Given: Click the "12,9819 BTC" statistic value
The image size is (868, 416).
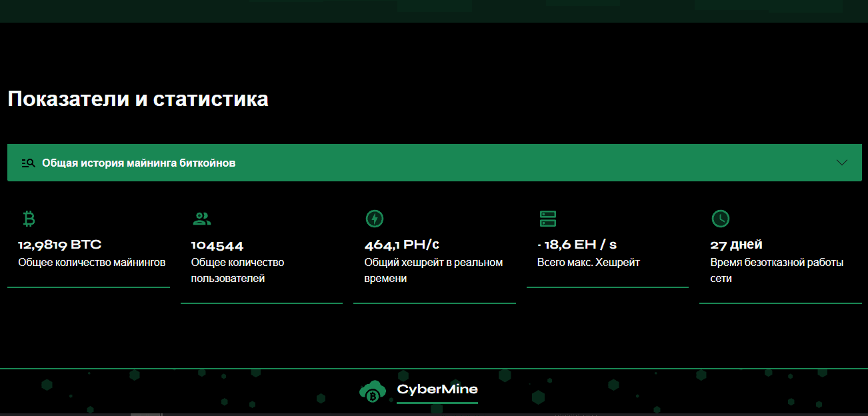Looking at the screenshot, I should coord(59,244).
